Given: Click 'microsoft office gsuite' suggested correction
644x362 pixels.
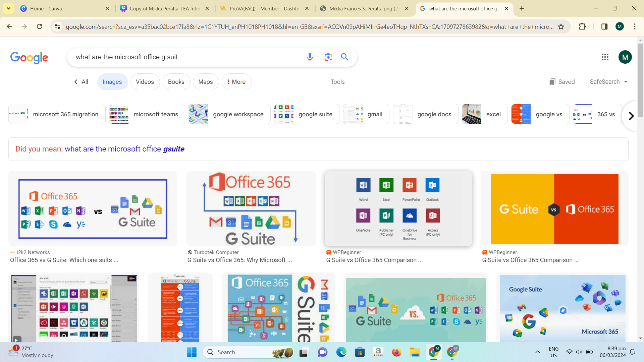Looking at the screenshot, I should (124, 149).
